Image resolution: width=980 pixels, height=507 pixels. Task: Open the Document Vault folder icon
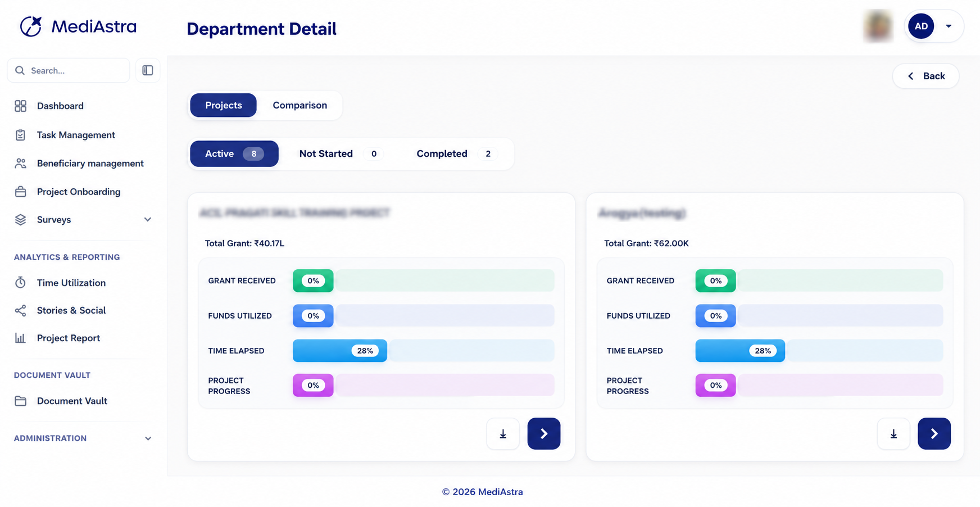(x=21, y=401)
